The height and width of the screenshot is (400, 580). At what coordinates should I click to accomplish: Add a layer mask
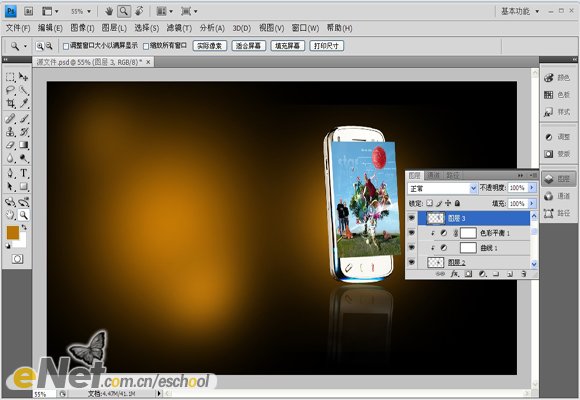click(468, 274)
